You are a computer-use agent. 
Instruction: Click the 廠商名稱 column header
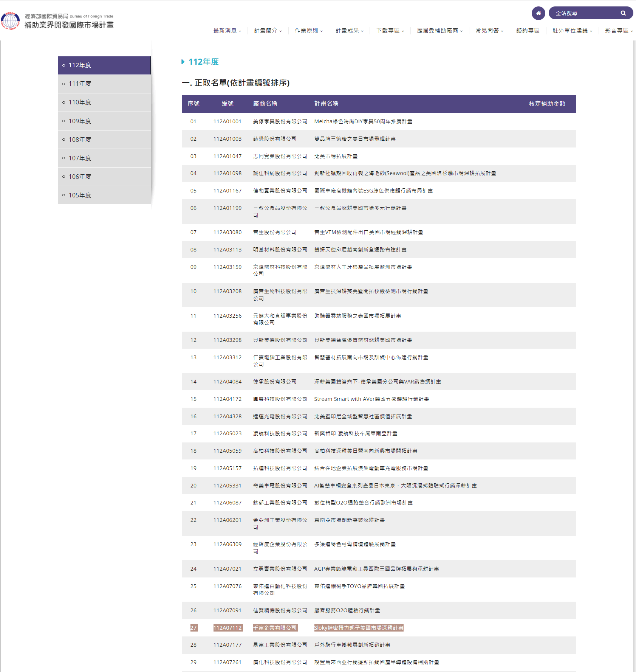point(265,104)
